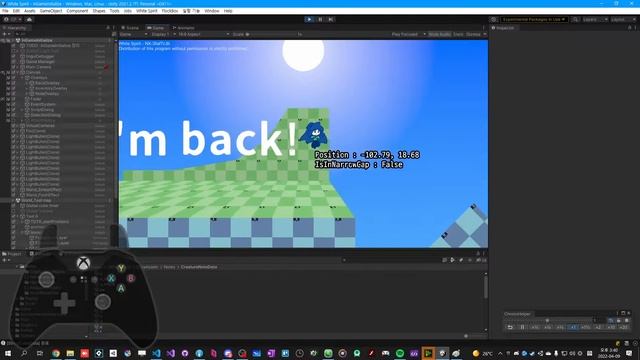Click the Project panel search field
Viewport: 640px width, 360px height.
pos(392,260)
